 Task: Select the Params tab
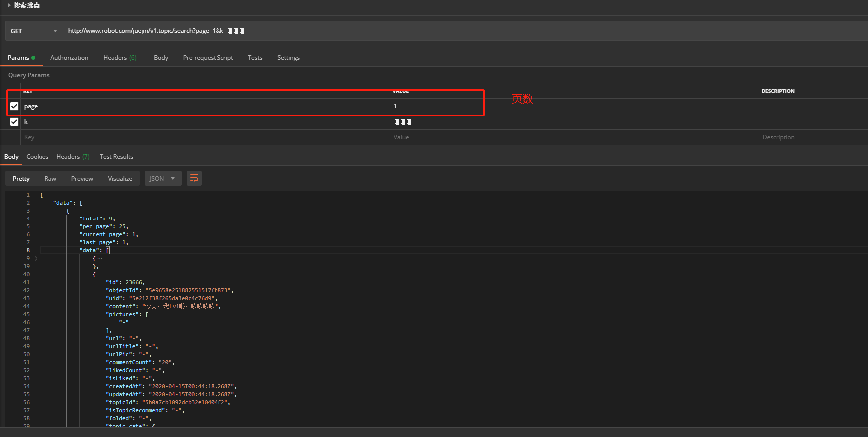tap(21, 58)
